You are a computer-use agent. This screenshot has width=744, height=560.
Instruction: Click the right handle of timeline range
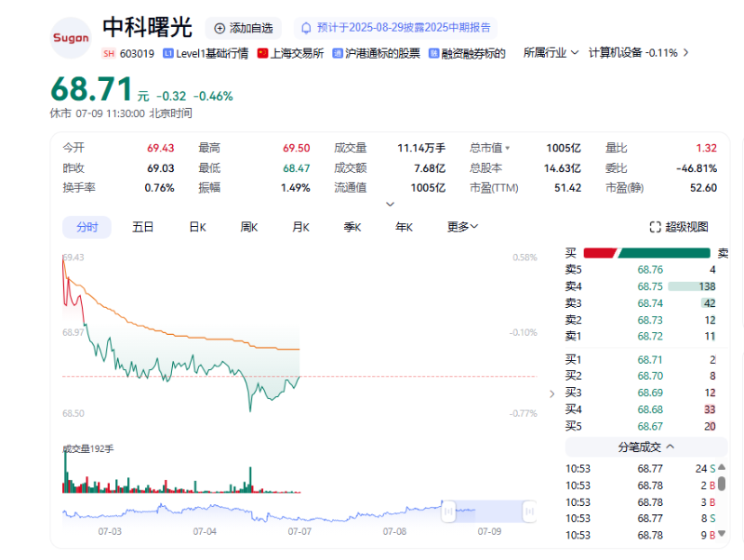(529, 512)
